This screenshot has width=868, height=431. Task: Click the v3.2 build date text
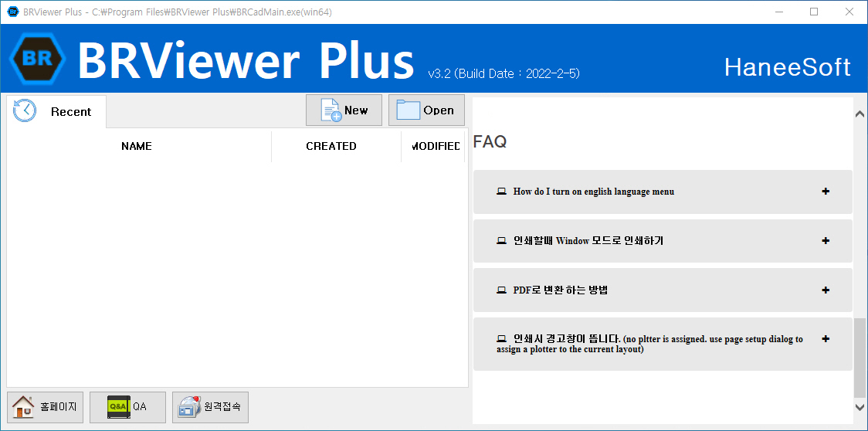[504, 73]
